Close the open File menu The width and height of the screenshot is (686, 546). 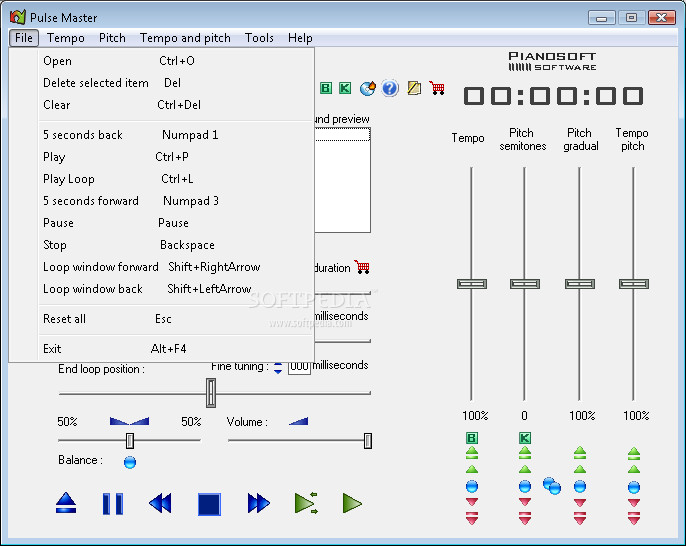pyautogui.click(x=24, y=38)
